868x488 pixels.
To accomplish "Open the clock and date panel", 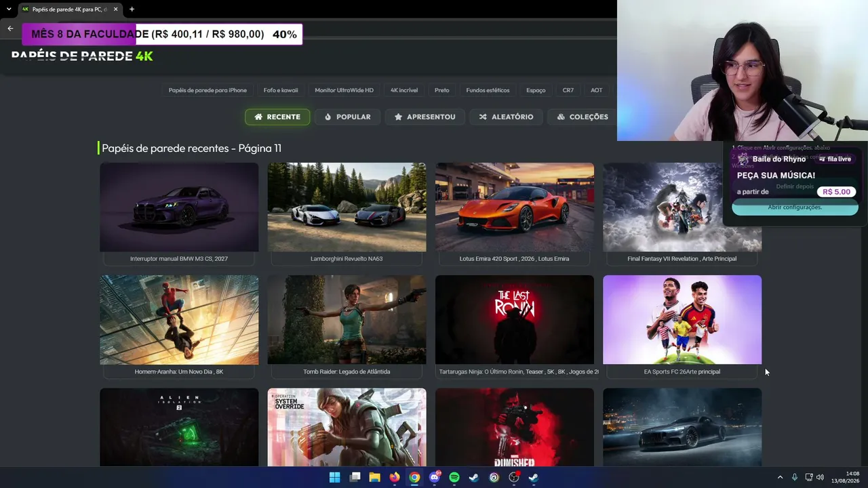I will [x=846, y=477].
